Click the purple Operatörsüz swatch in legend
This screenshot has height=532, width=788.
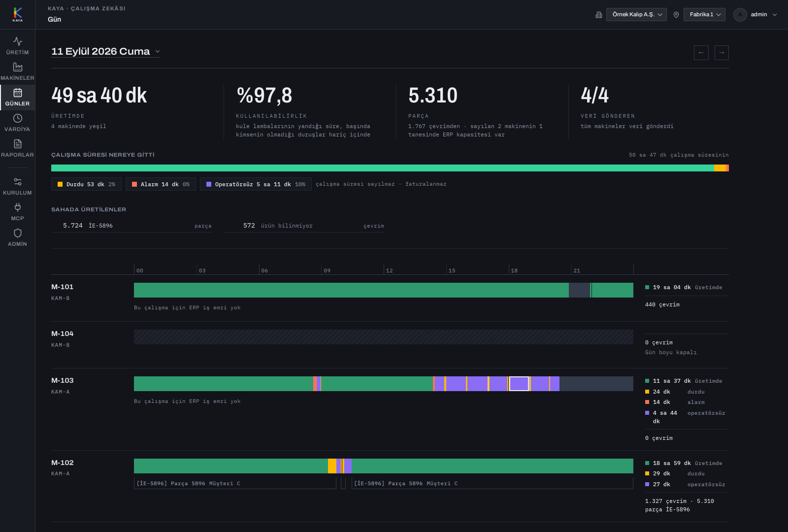[x=209, y=184]
